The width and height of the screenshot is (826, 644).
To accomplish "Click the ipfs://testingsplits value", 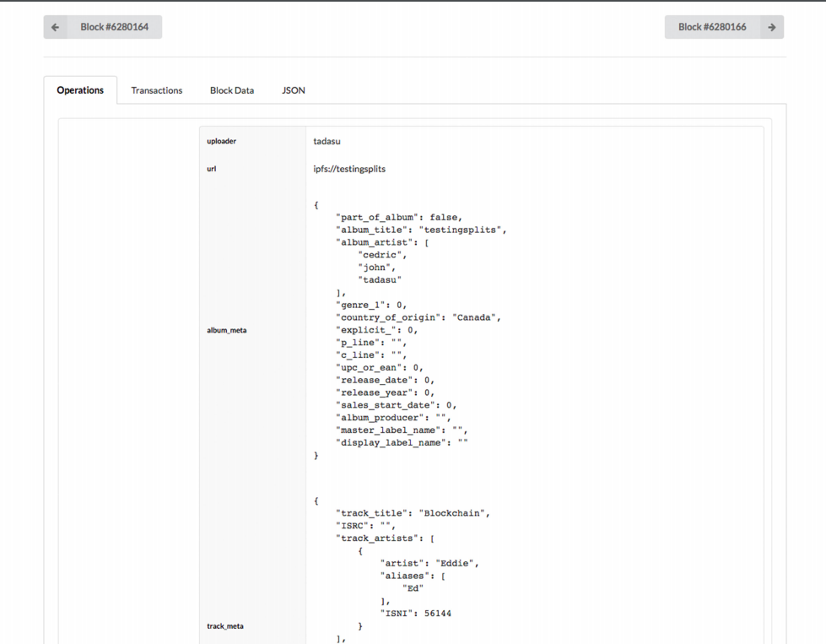I will tap(349, 169).
